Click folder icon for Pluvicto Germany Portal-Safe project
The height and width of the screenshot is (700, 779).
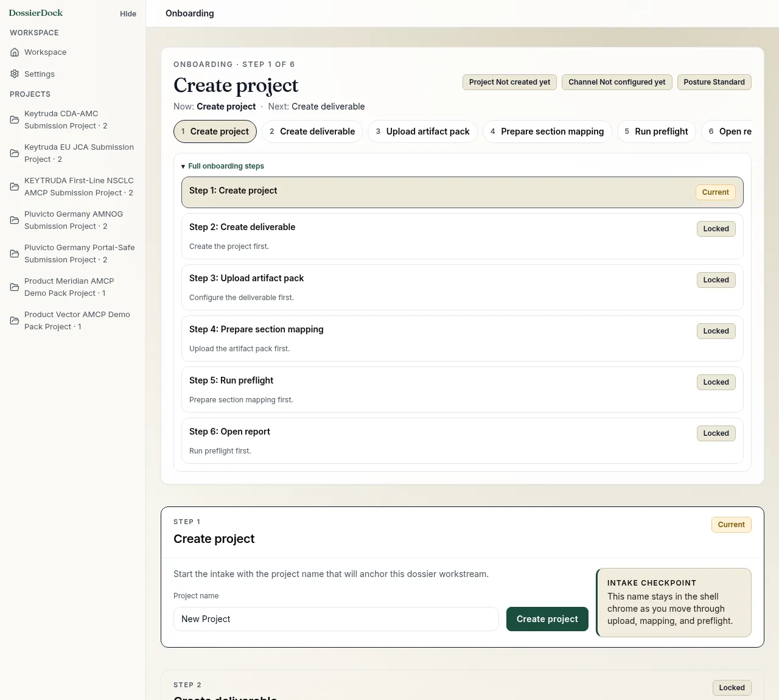[x=15, y=254]
